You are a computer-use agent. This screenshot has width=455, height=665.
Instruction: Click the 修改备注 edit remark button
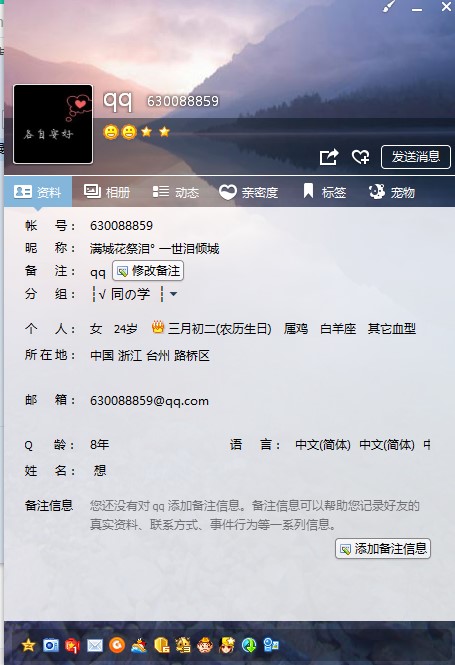(x=148, y=271)
